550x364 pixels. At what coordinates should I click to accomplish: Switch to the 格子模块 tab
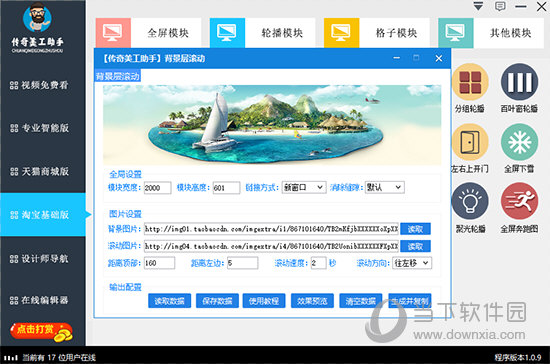[394, 33]
